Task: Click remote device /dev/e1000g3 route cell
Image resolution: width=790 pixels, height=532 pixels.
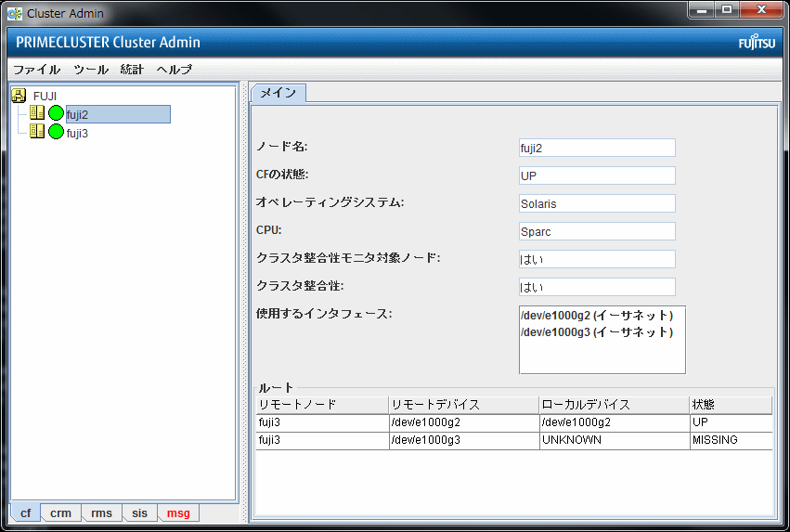Action: [464, 440]
